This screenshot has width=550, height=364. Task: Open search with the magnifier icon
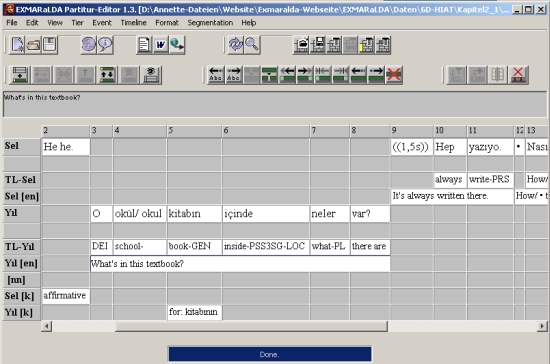tap(252, 45)
